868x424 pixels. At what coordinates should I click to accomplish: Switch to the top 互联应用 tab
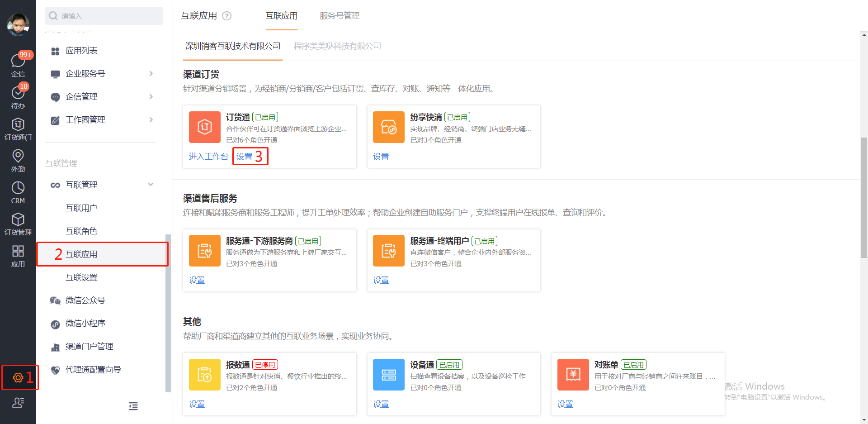[x=281, y=16]
